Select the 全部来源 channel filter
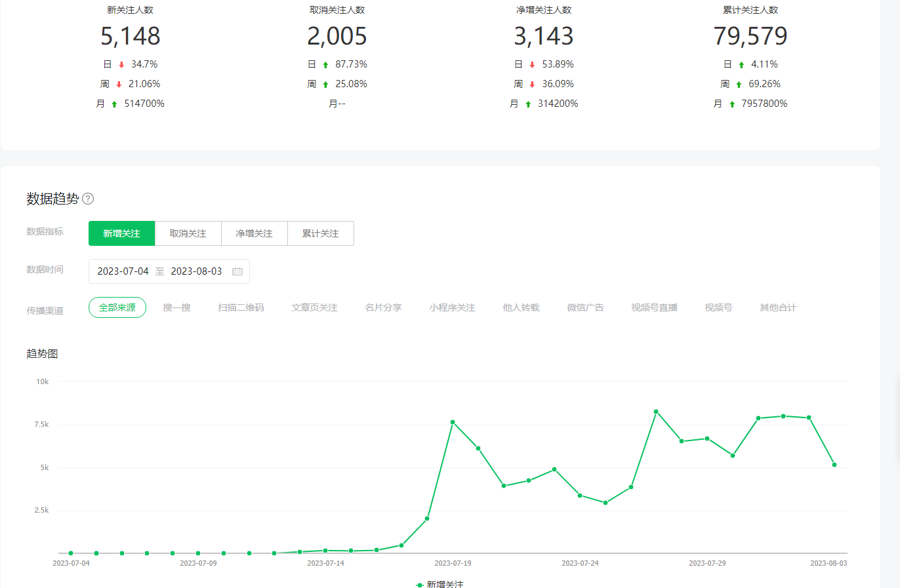900x588 pixels. 117,307
